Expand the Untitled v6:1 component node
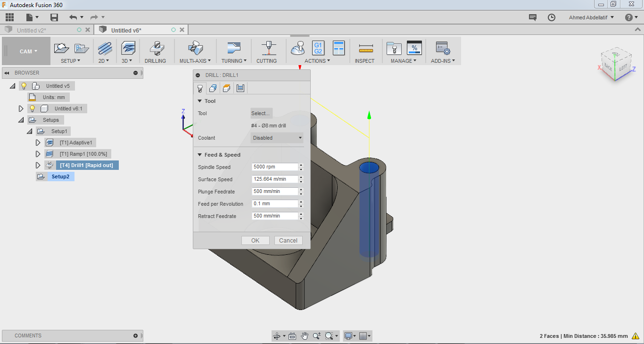The width and height of the screenshot is (644, 344). pos(21,109)
